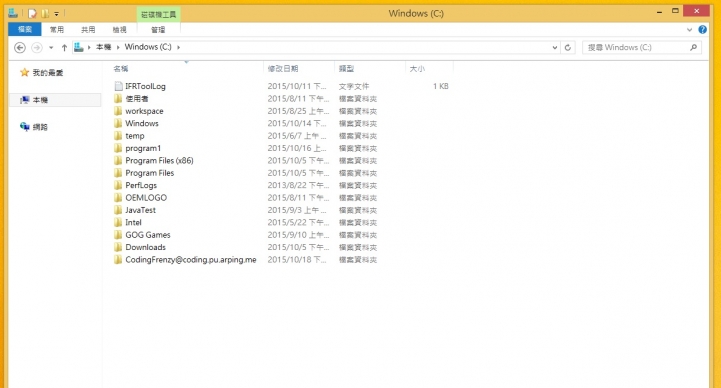Sort by the 大小 column header
Viewport: 721px width, 388px height.
click(x=417, y=68)
